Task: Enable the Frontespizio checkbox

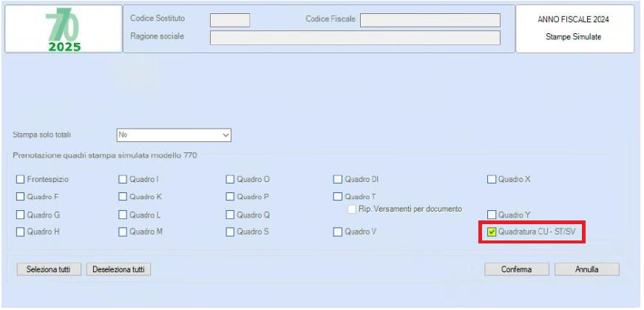Action: tap(20, 179)
